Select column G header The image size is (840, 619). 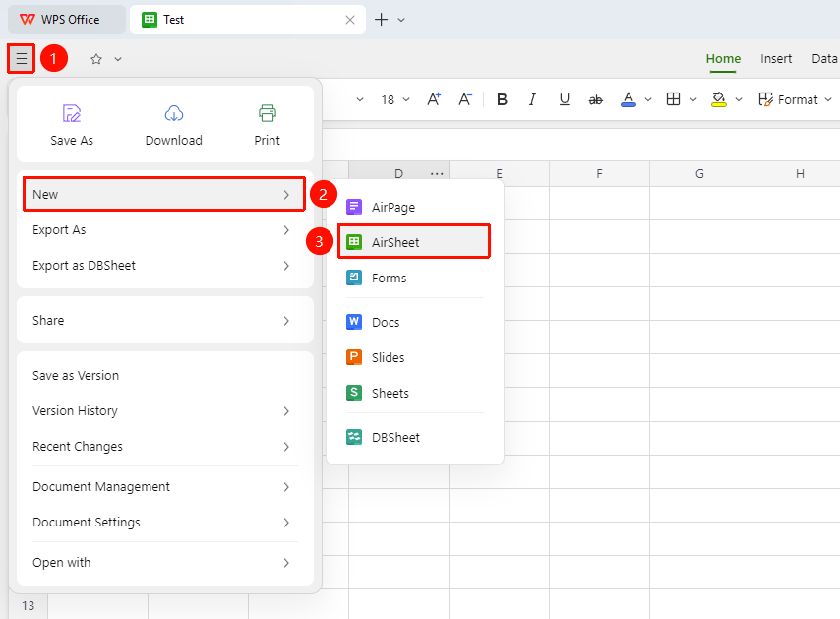tap(699, 173)
